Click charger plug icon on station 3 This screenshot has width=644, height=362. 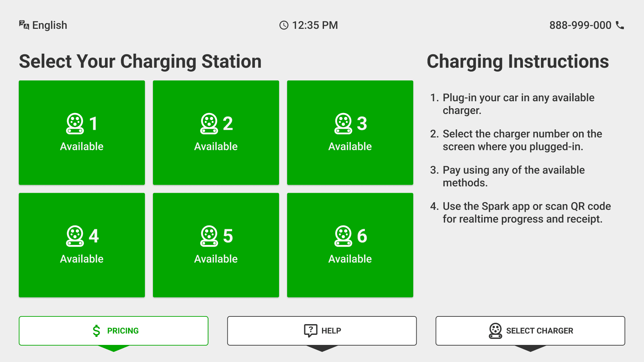tap(343, 124)
